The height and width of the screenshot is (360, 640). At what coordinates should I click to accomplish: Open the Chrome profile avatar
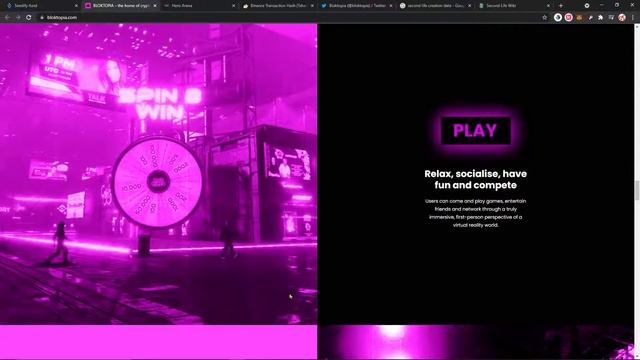click(x=622, y=18)
